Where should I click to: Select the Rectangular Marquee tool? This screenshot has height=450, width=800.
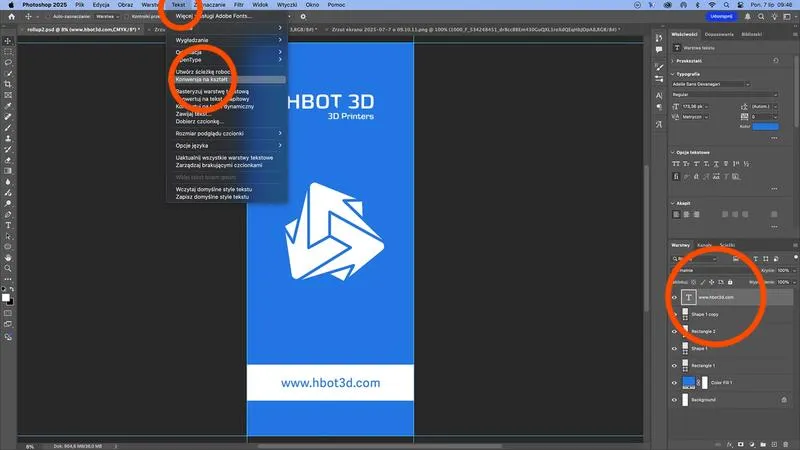pyautogui.click(x=8, y=52)
